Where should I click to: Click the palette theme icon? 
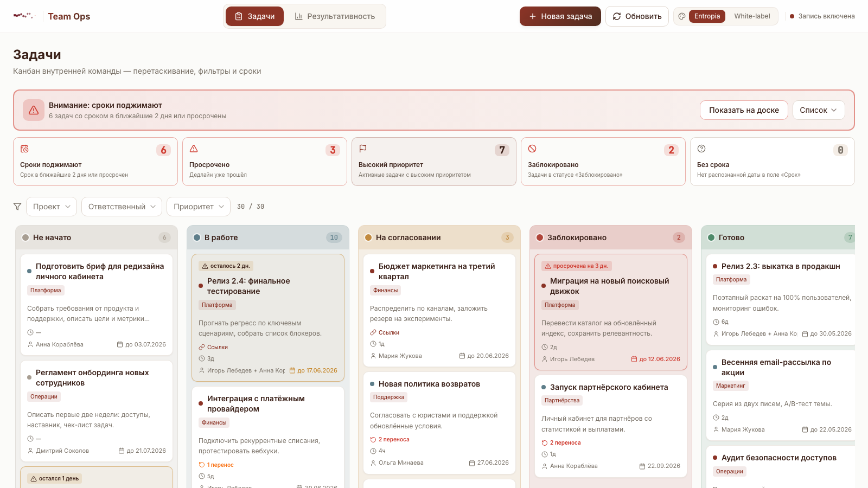(x=682, y=16)
